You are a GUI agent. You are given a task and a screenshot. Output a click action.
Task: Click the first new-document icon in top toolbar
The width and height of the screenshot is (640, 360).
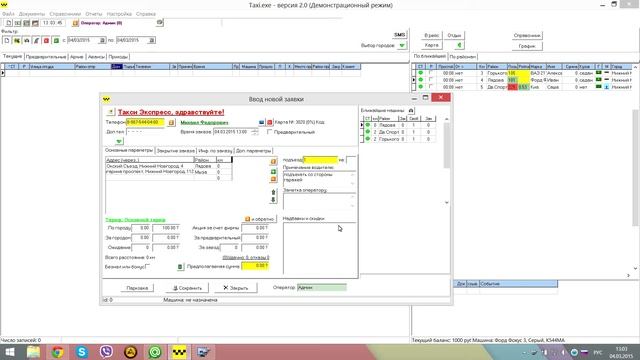pyautogui.click(x=9, y=23)
